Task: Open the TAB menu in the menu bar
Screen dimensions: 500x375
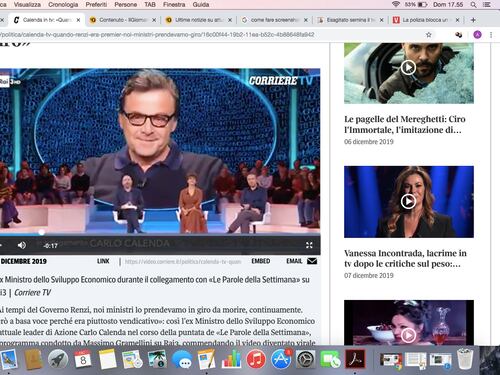Action: click(x=150, y=5)
